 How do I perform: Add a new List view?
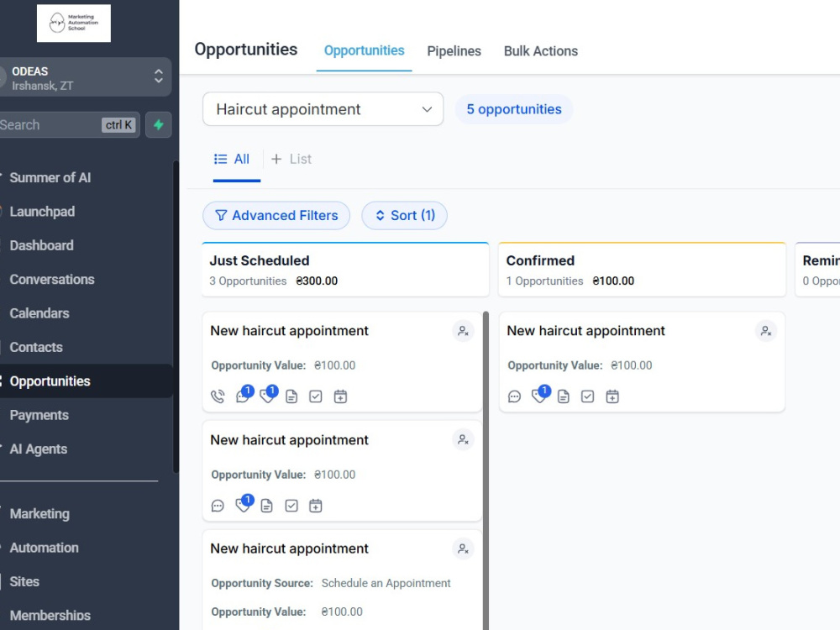point(291,159)
